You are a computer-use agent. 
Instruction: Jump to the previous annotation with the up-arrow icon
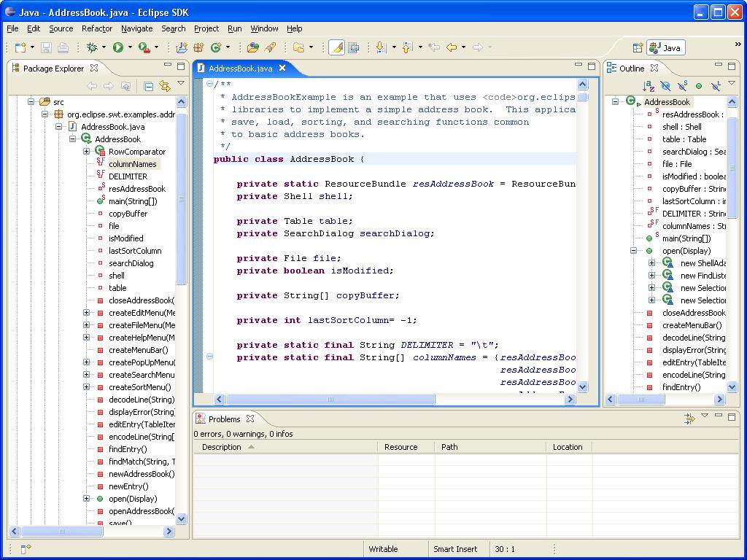tap(407, 47)
